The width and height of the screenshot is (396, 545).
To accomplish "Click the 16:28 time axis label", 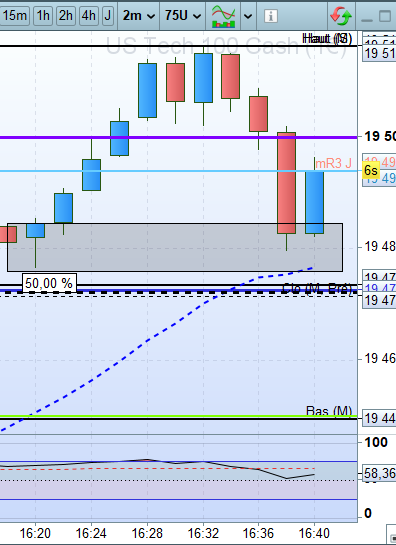I will point(147,533).
